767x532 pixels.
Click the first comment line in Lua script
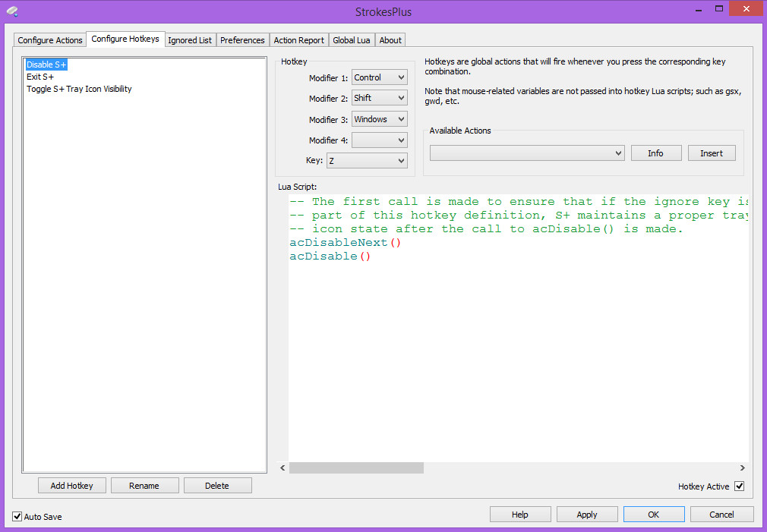pyautogui.click(x=519, y=201)
